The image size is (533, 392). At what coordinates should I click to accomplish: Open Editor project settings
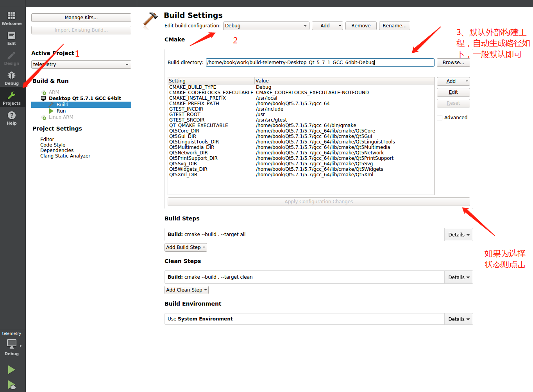coord(47,140)
